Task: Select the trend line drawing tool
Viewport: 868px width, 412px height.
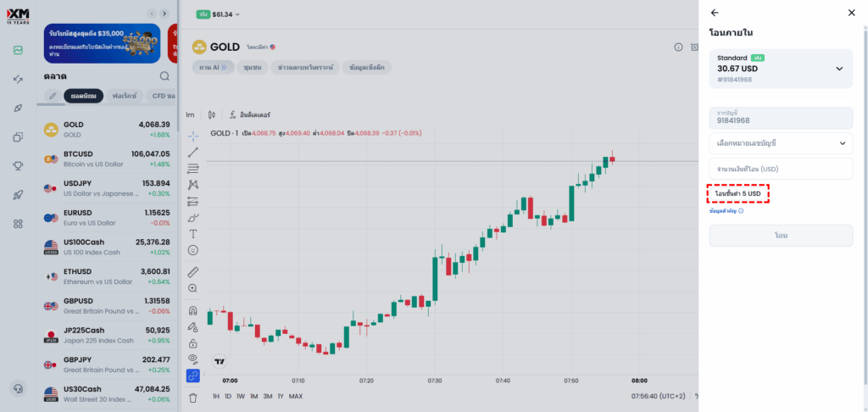Action: (193, 152)
